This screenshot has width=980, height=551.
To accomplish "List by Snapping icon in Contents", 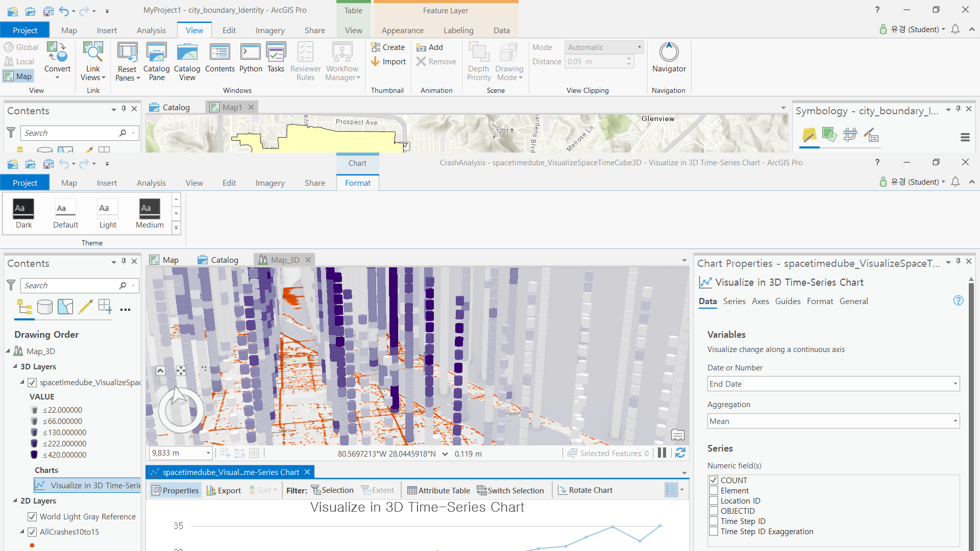I will pyautogui.click(x=105, y=307).
